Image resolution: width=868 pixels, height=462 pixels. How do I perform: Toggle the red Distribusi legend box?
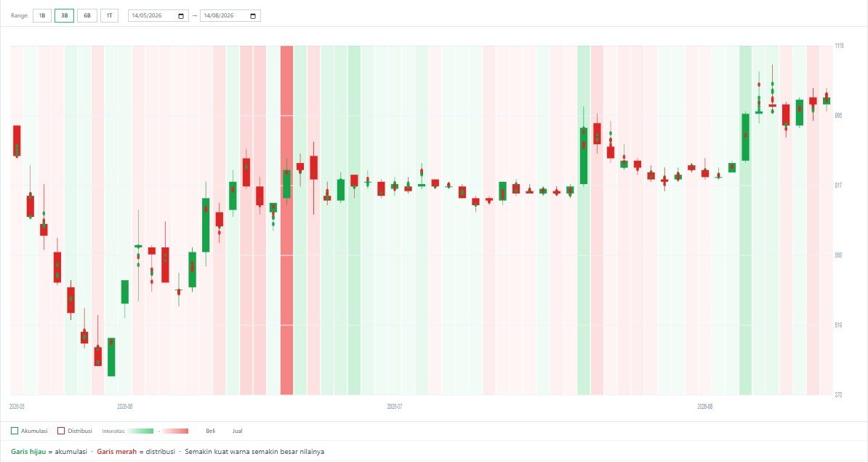[x=61, y=431]
